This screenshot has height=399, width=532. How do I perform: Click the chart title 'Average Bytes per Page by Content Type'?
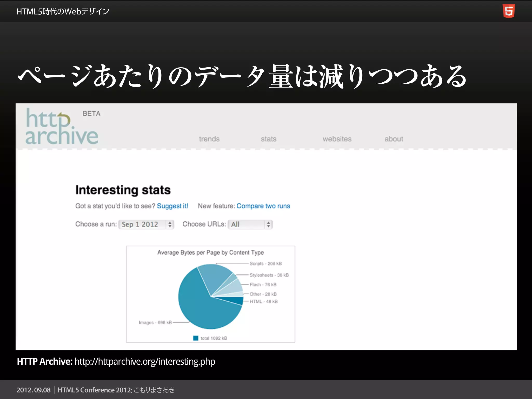click(210, 252)
